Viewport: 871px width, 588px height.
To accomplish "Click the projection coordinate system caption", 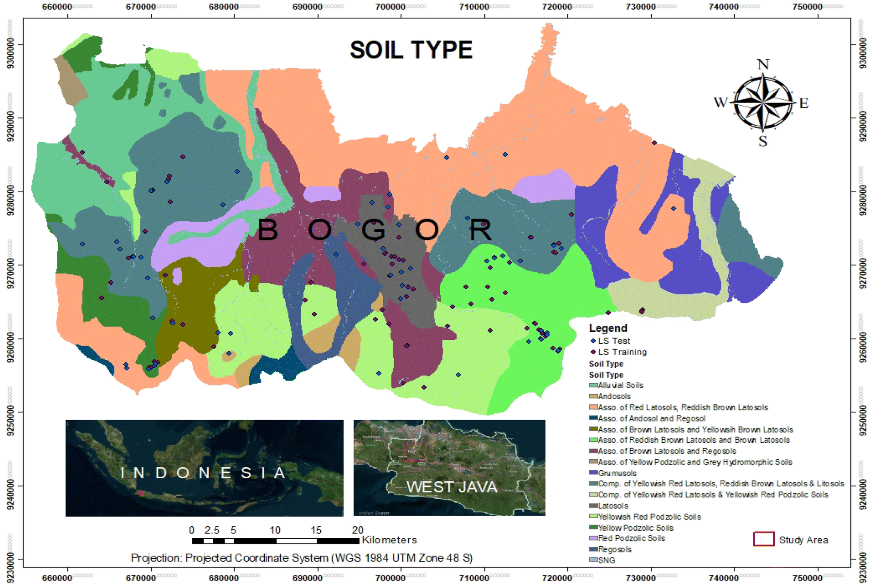I will coord(302,558).
